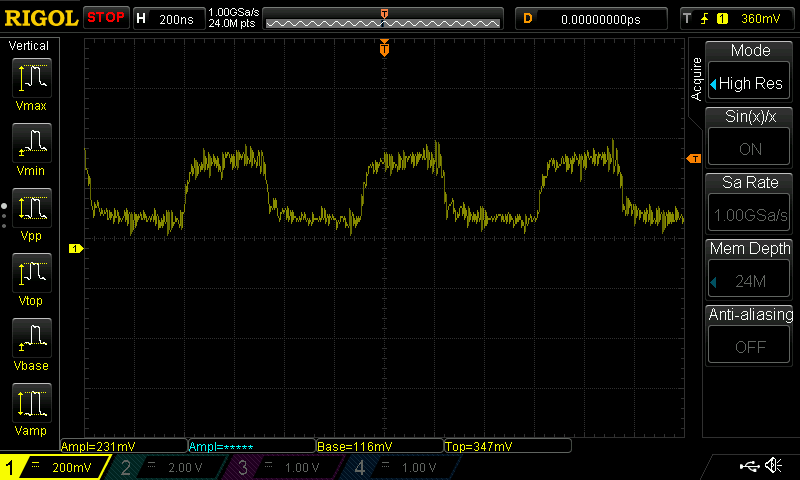
Task: Click the delay 0.00000000ps readout
Action: click(601, 19)
